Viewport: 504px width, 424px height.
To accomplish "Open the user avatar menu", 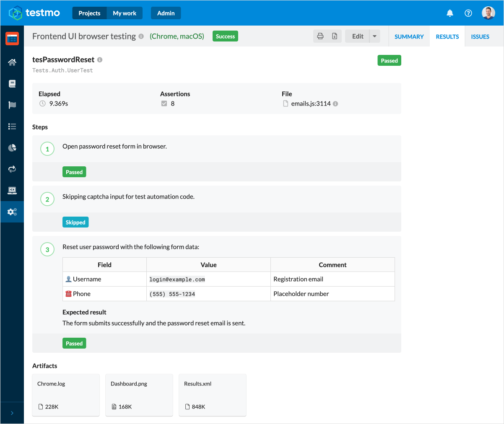I will pyautogui.click(x=488, y=13).
